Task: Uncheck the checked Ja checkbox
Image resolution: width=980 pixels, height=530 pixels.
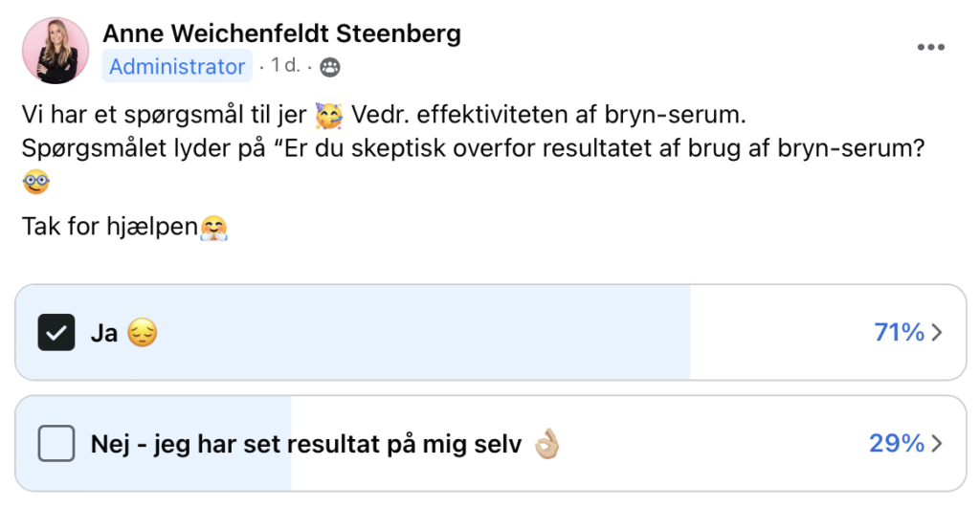Action: (x=56, y=332)
